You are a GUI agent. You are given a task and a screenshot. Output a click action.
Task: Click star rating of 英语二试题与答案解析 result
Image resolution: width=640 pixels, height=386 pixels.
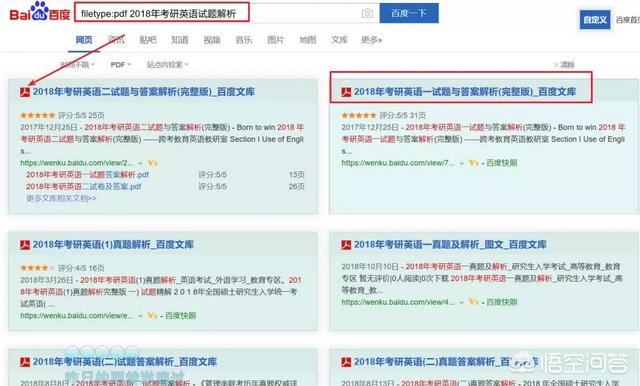point(38,115)
